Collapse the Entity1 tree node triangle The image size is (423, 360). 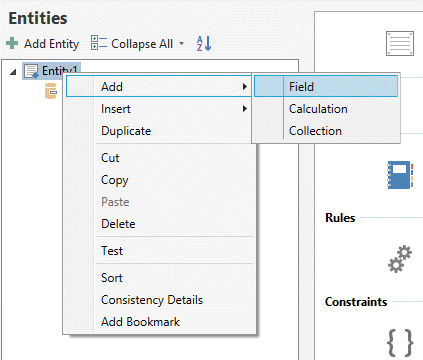tap(13, 71)
